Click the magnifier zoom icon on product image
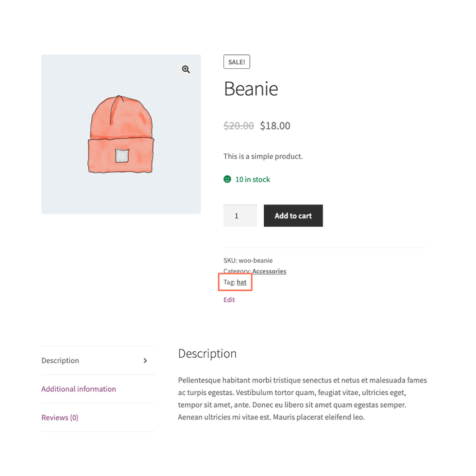 (186, 69)
